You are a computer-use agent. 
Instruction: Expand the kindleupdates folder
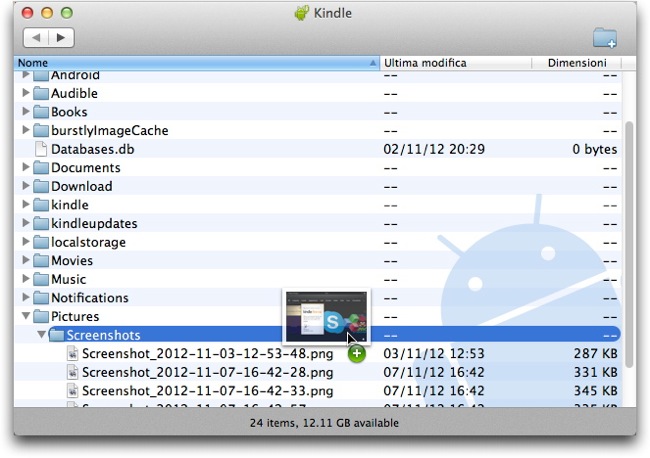(x=26, y=223)
